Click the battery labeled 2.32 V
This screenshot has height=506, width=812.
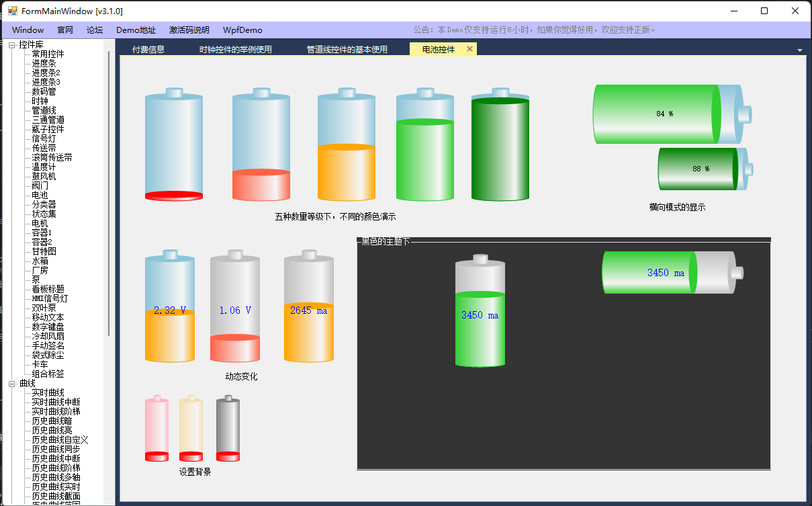pos(170,308)
